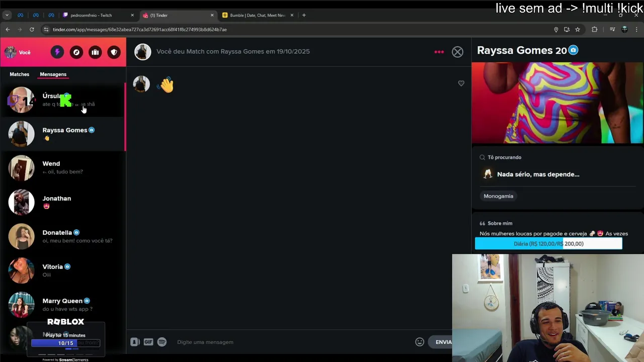This screenshot has height=362, width=644.
Task: Click the site information icon in address bar
Action: point(46,30)
